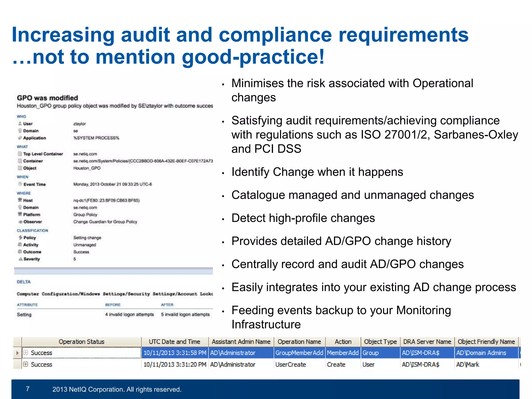Click the Action column header
Screen dimensions: 532x399
(343, 342)
